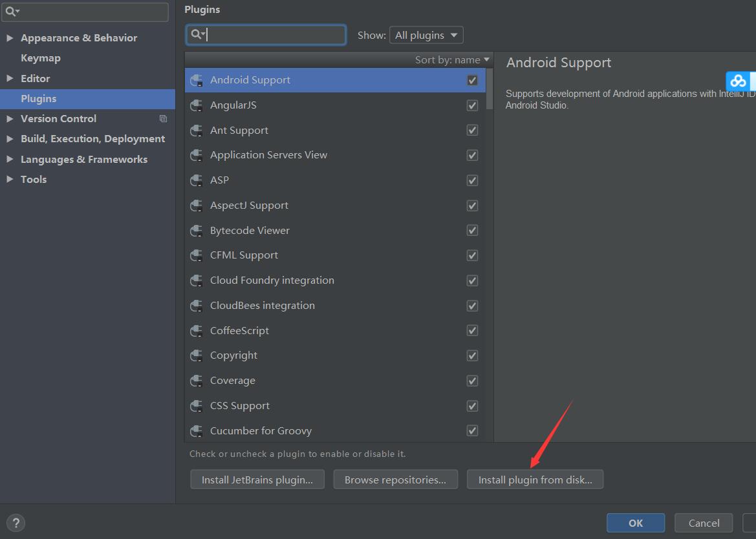Open Tools settings category

(x=33, y=179)
